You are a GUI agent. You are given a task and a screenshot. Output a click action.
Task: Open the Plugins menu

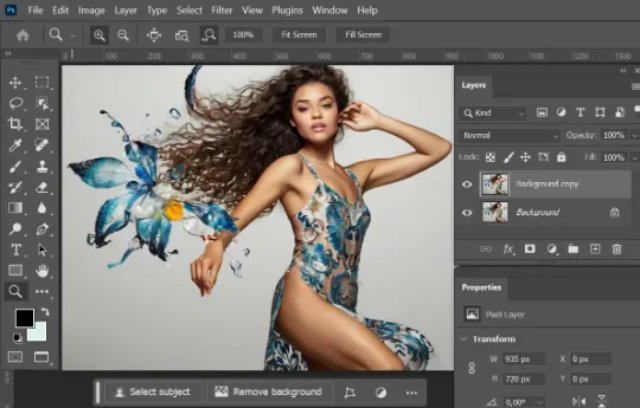(x=287, y=11)
